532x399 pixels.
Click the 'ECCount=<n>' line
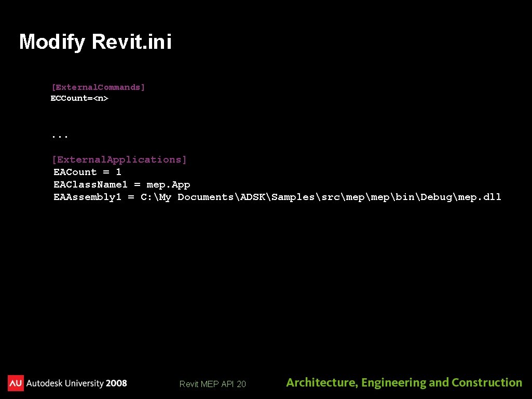(x=79, y=98)
